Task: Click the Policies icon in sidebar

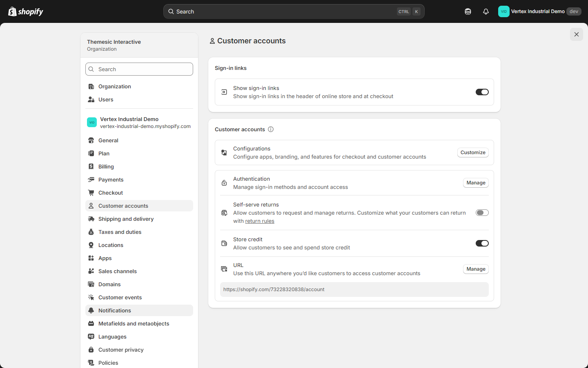Action: pos(91,363)
